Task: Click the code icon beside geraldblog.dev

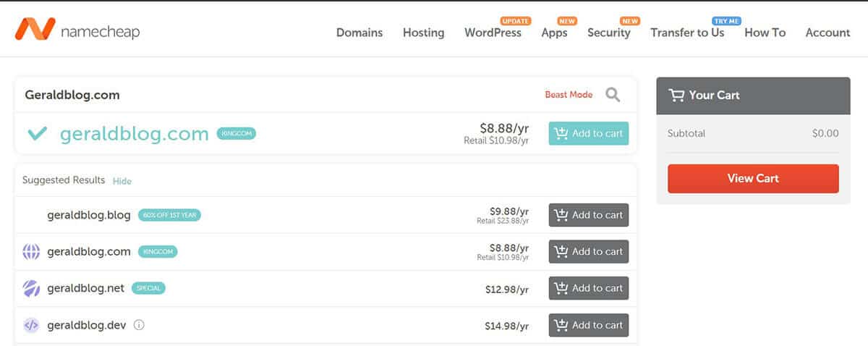Action: click(x=31, y=325)
